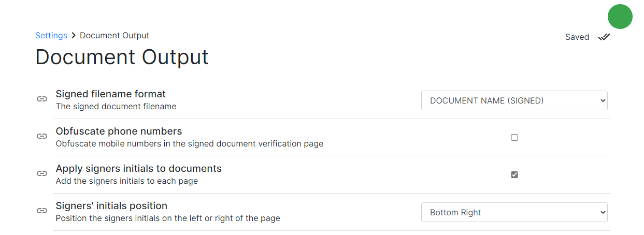Click the Obfuscate phone numbers setting title
Viewport: 644px width, 235px height.
tap(119, 131)
